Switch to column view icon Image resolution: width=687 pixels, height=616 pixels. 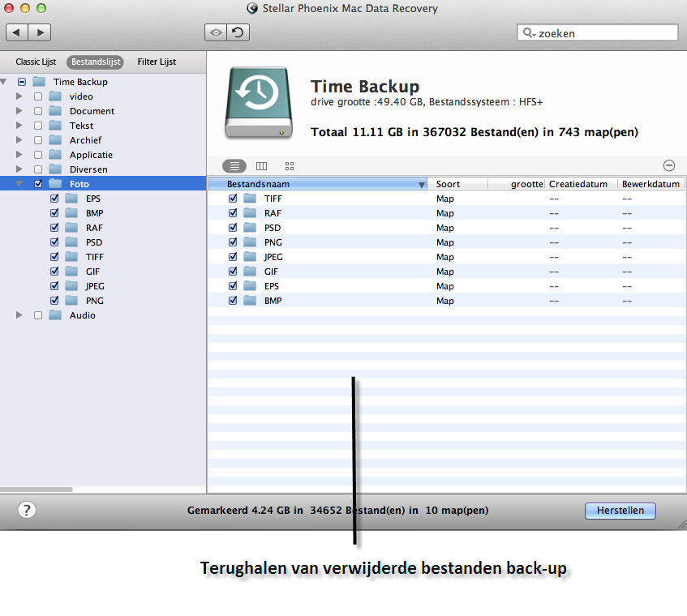[261, 166]
